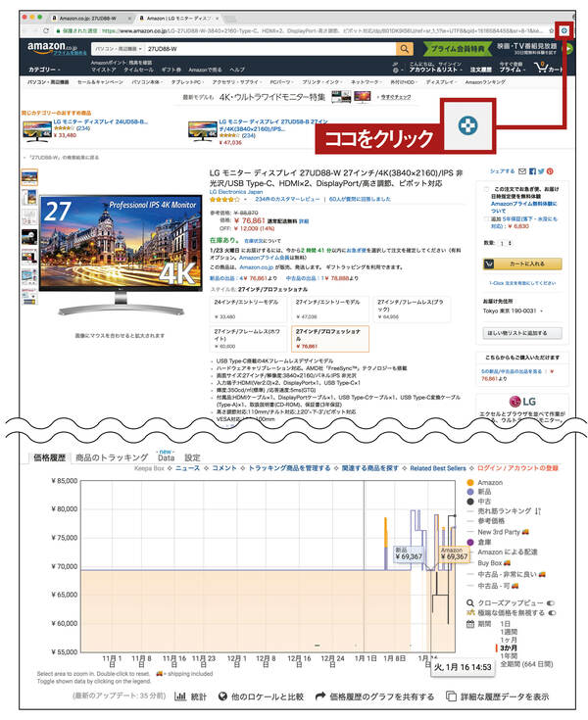Open 234件のカスタマーレビュー link
This screenshot has height=720, width=588.
click(287, 199)
